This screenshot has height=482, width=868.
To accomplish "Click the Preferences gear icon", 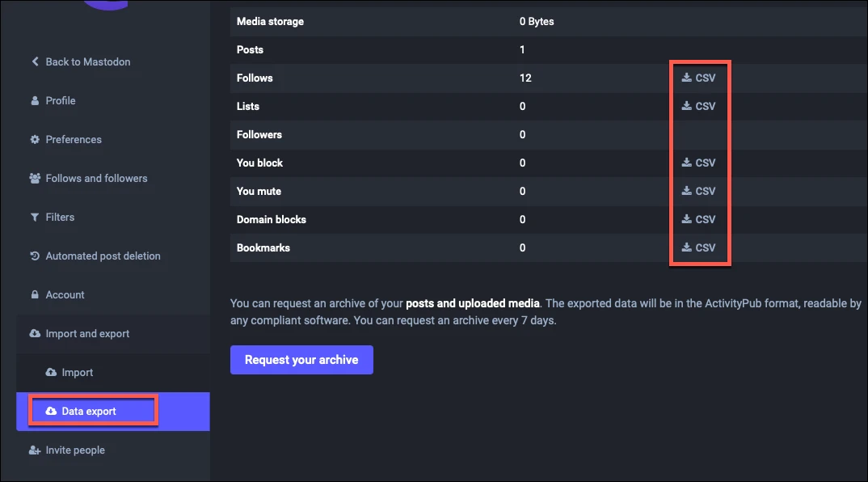I will (35, 140).
